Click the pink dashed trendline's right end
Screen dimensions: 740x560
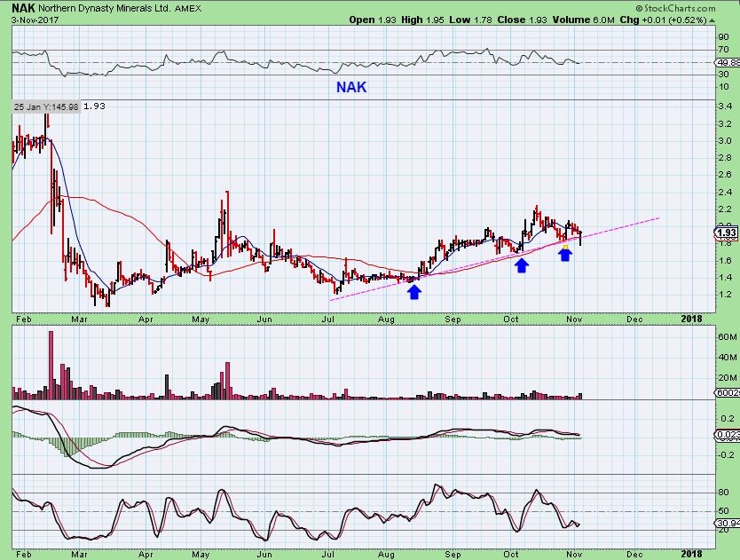[x=659, y=217]
